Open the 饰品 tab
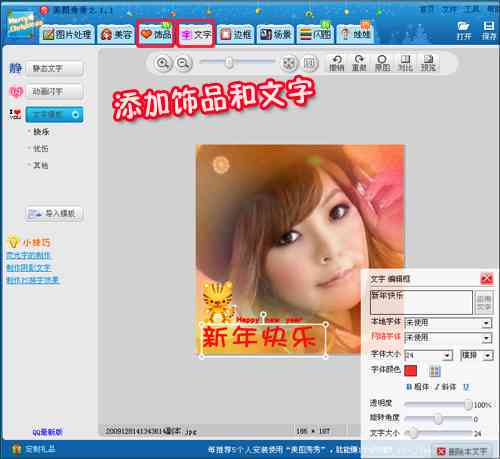 pyautogui.click(x=155, y=34)
